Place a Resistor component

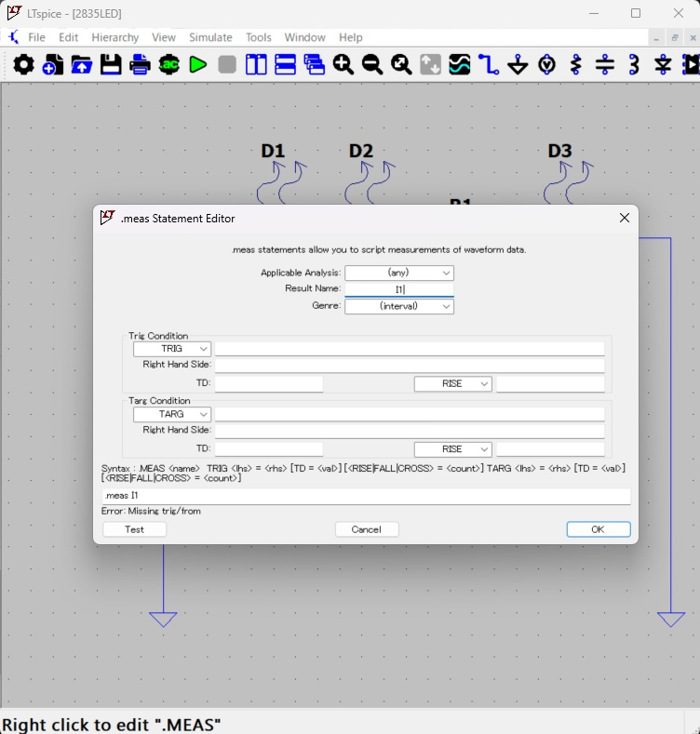pos(576,64)
